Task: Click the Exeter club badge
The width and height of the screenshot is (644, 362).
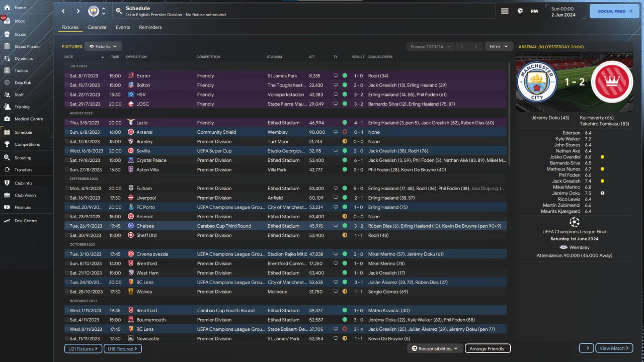Action: pyautogui.click(x=131, y=76)
